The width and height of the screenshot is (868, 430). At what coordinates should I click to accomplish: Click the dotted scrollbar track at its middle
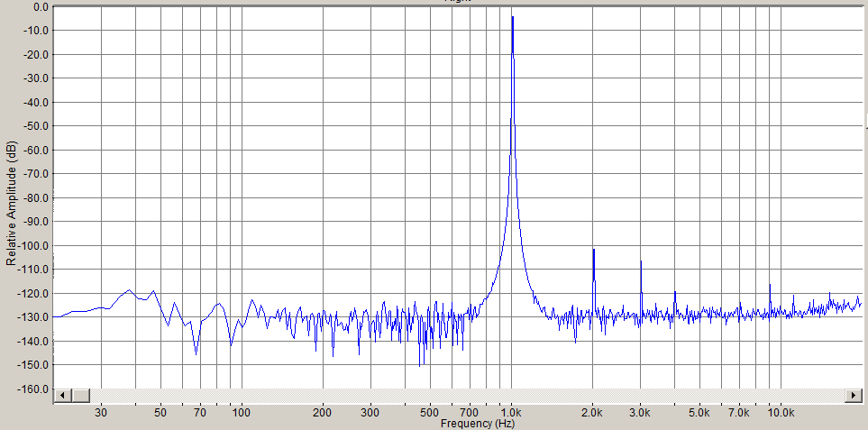point(468,396)
